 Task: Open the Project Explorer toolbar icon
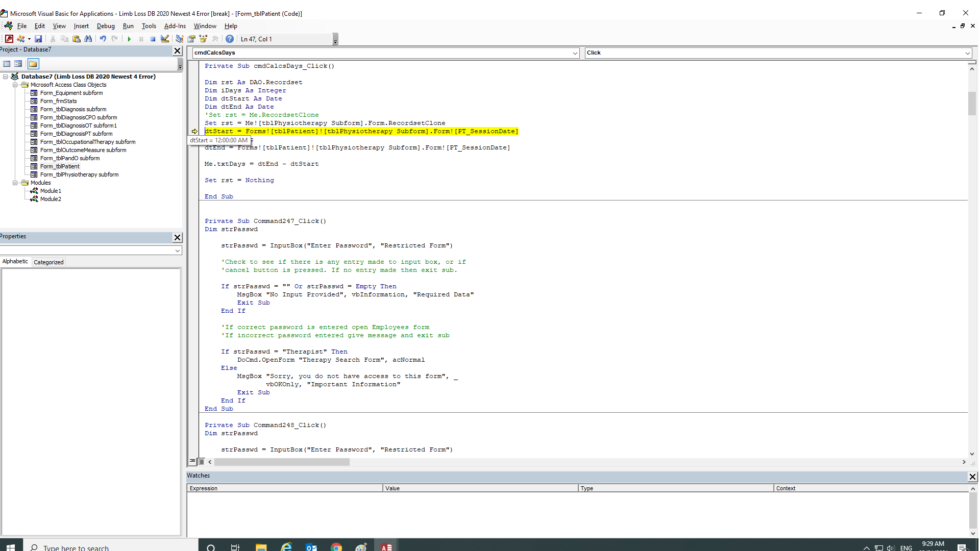[179, 39]
